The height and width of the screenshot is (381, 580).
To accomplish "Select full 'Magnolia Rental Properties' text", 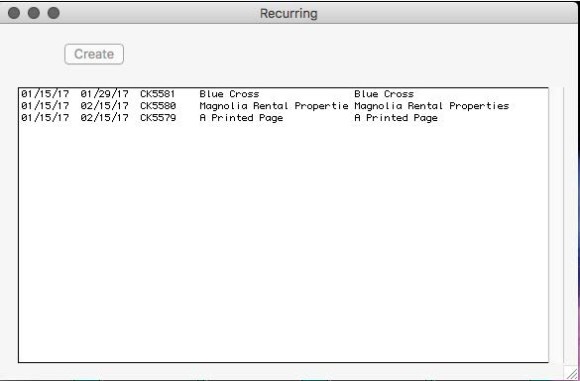I will pos(432,106).
